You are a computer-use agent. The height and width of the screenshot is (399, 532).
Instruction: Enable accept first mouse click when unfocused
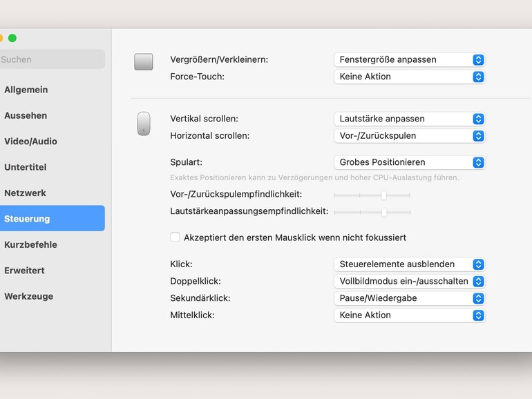(x=175, y=237)
